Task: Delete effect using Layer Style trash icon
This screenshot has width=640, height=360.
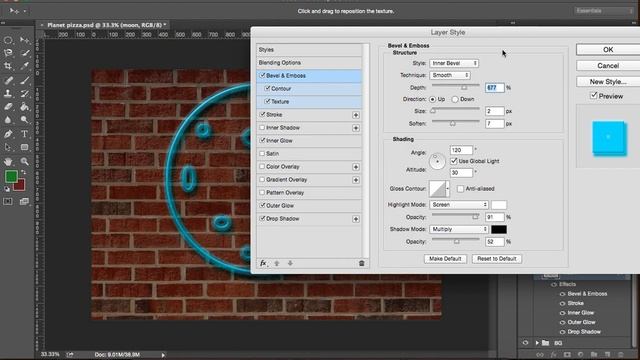Action: pos(362,263)
